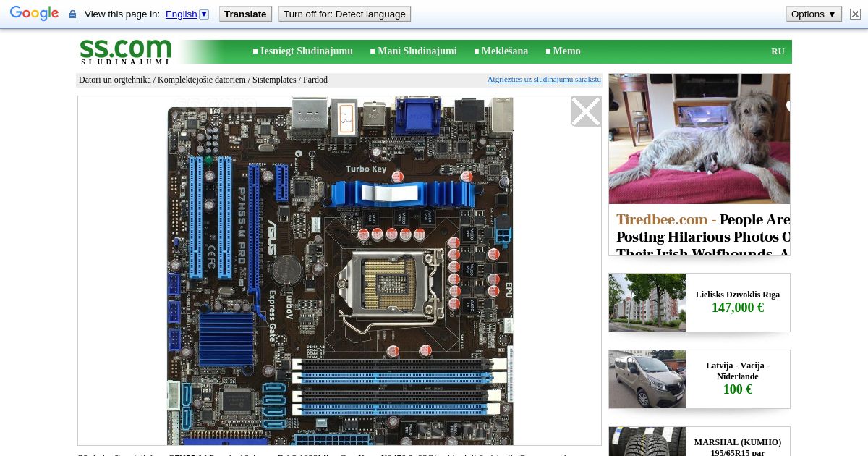Click the Sistēmplates breadcrumb
This screenshot has width=868, height=456.
274,80
